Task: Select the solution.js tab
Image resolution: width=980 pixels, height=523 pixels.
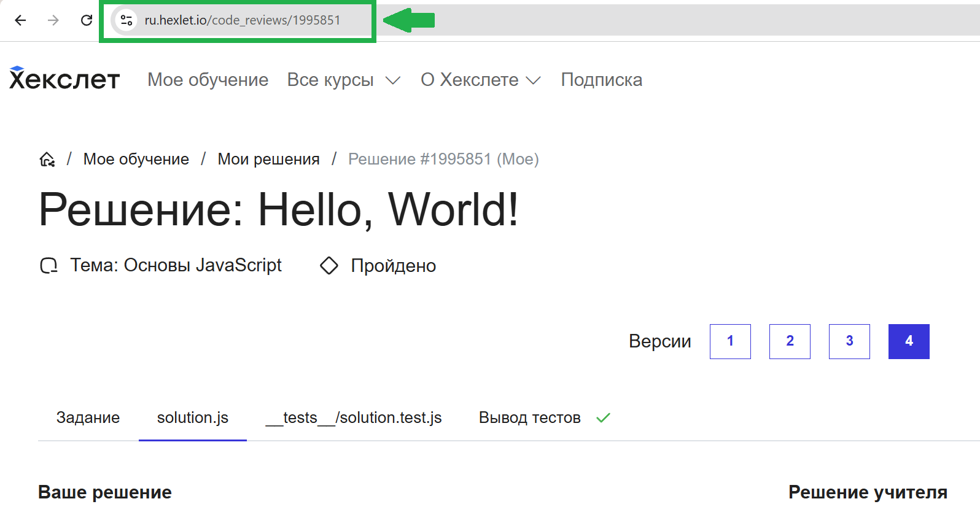Action: 192,418
